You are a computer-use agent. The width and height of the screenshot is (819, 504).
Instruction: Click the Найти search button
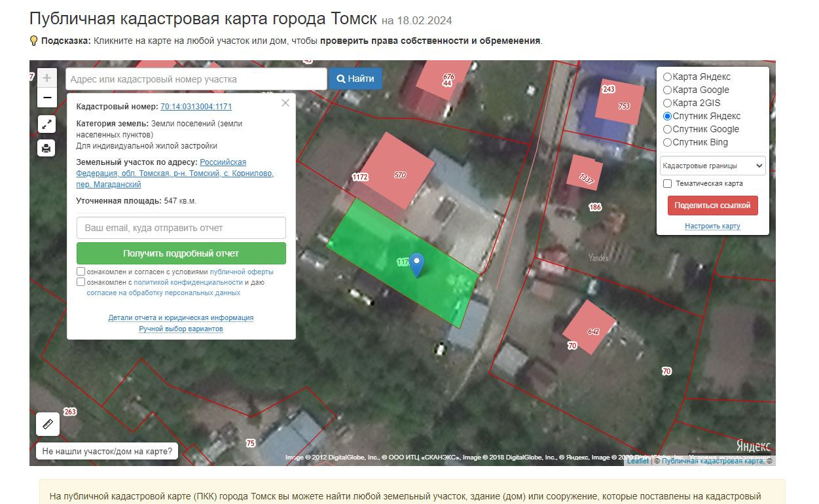[355, 79]
